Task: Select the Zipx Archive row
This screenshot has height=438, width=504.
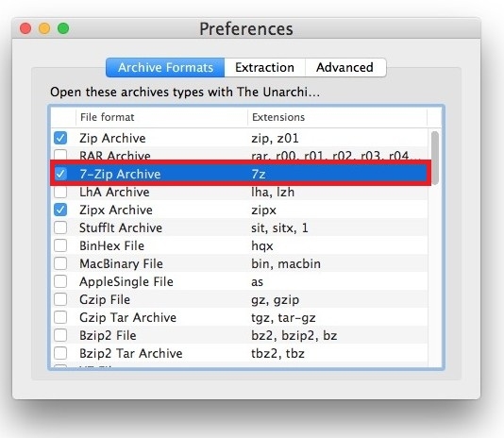Action: pos(240,210)
